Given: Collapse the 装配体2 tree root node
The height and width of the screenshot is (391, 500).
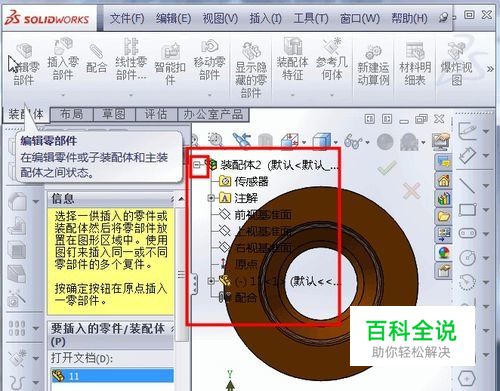Looking at the screenshot, I should [197, 164].
